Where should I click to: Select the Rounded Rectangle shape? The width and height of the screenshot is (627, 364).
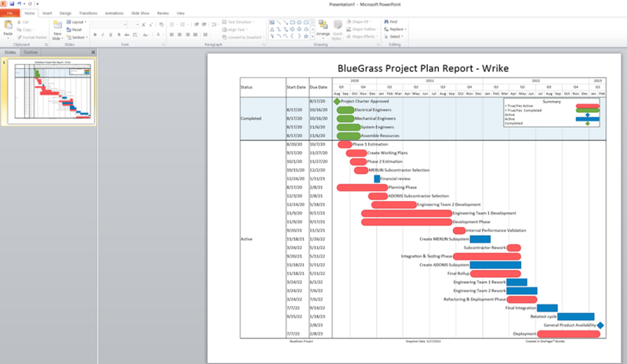pyautogui.click(x=306, y=23)
